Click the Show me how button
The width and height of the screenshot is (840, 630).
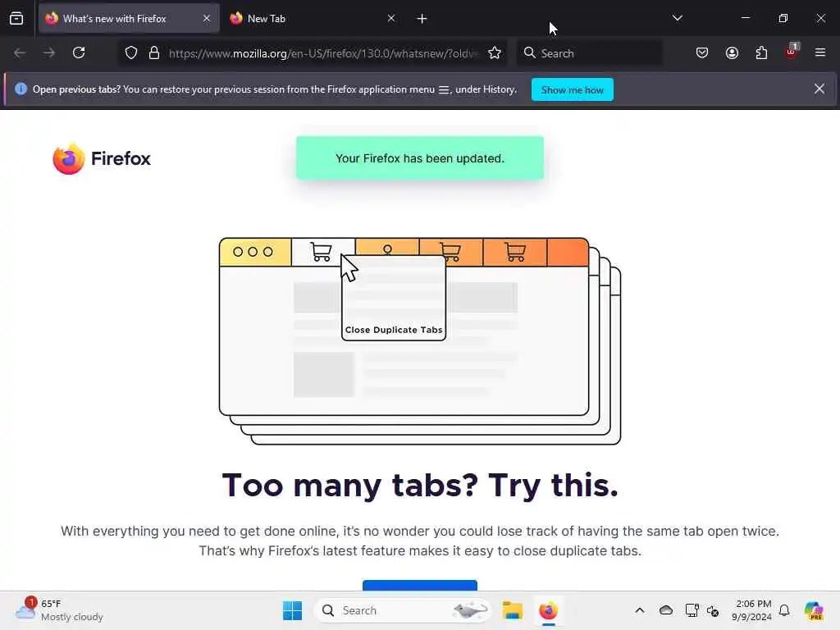click(x=572, y=90)
